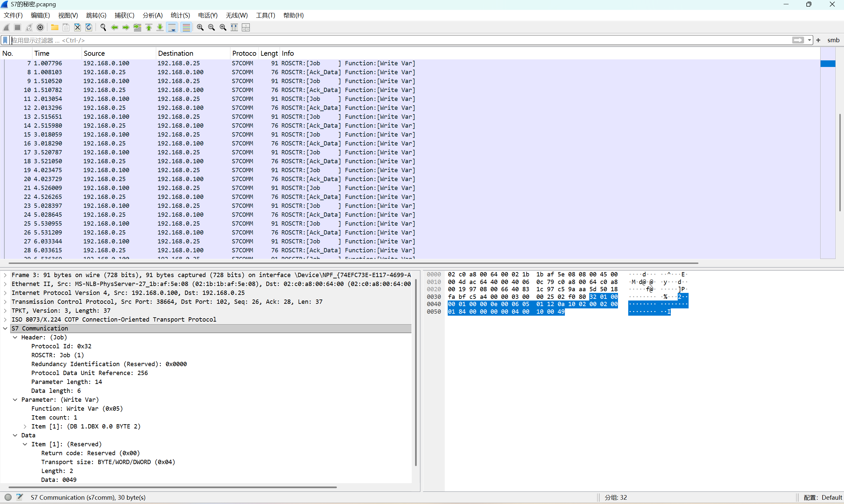Toggle packet list coloring rules
The height and width of the screenshot is (504, 844).
click(186, 27)
